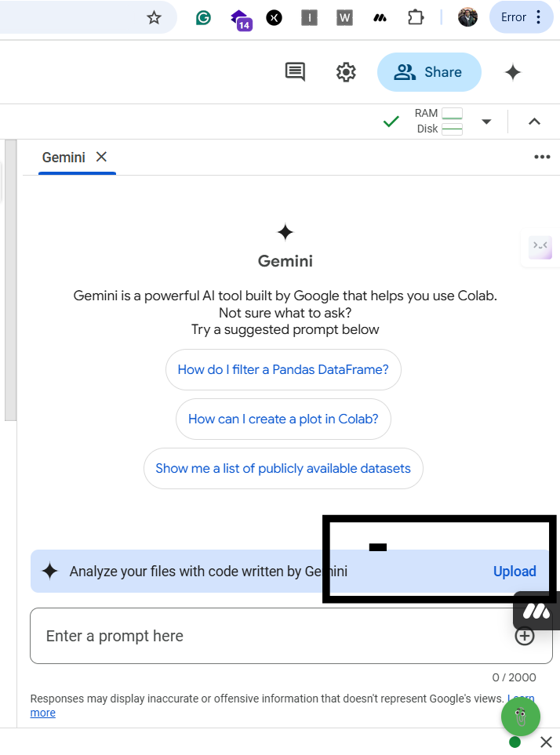
Task: Check the green connected checkmark status
Action: tap(391, 122)
